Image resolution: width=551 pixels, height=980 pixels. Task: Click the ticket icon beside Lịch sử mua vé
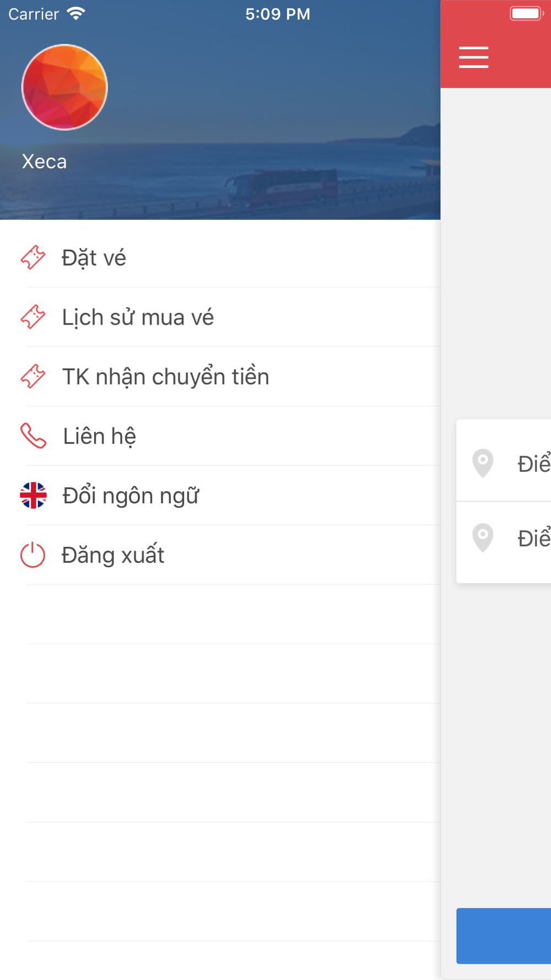click(33, 317)
